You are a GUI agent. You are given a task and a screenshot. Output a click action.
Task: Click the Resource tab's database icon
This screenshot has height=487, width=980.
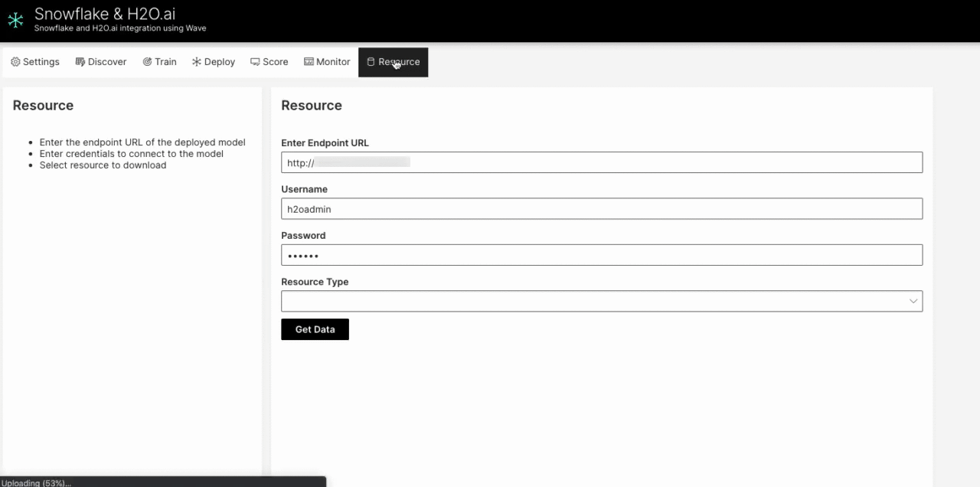pyautogui.click(x=371, y=62)
